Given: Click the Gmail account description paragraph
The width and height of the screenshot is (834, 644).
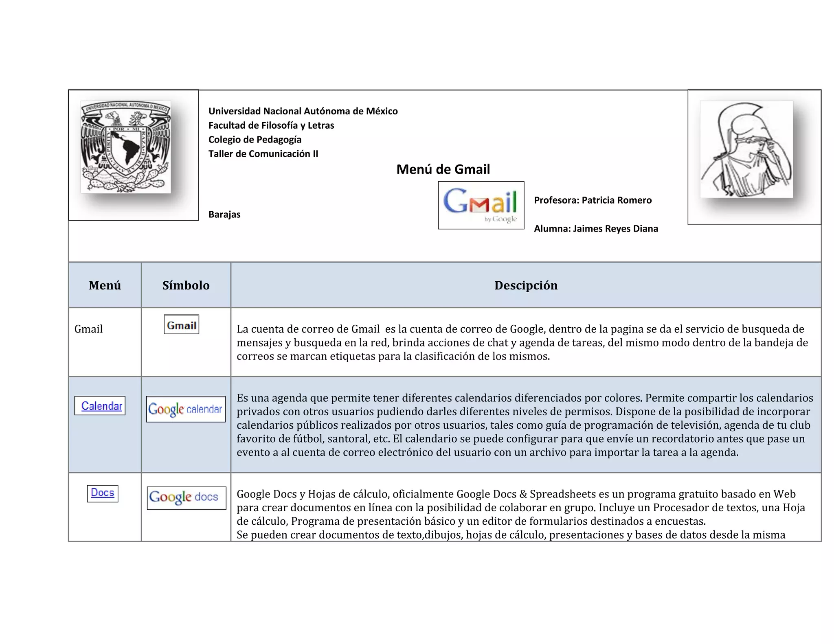Looking at the screenshot, I should click(521, 342).
